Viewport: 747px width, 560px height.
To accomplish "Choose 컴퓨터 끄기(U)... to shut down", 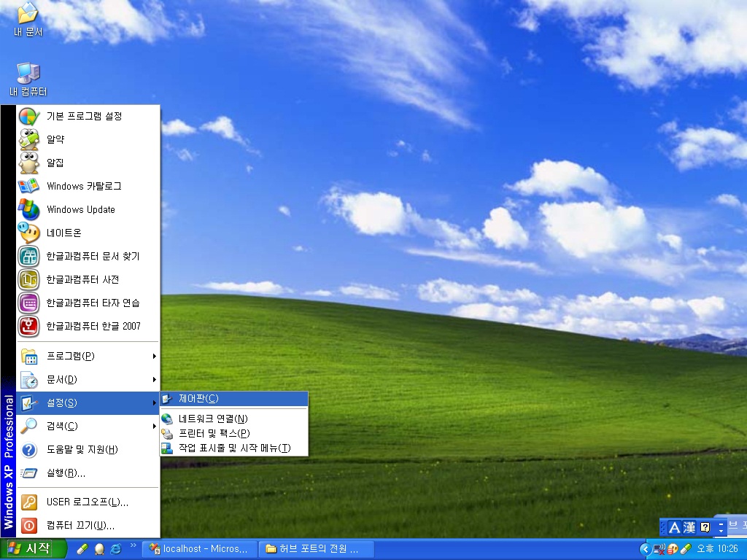I will tap(88, 525).
